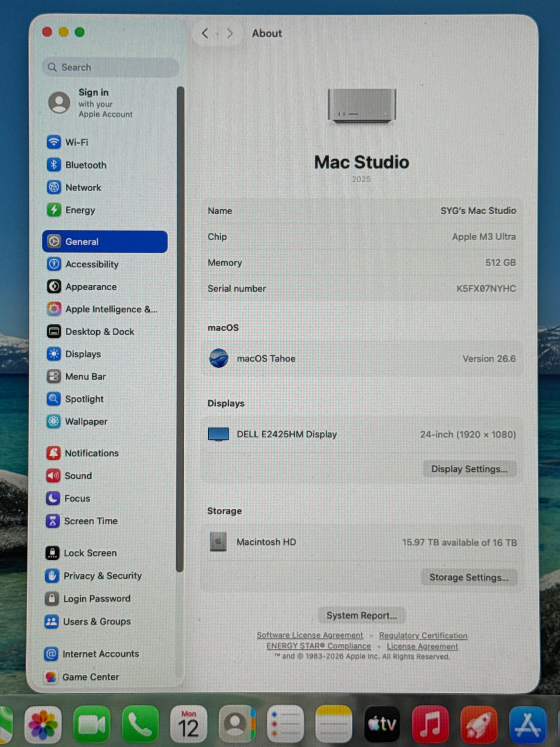Open the rocket app in Dock
Screen dimensions: 560x747
point(479,724)
